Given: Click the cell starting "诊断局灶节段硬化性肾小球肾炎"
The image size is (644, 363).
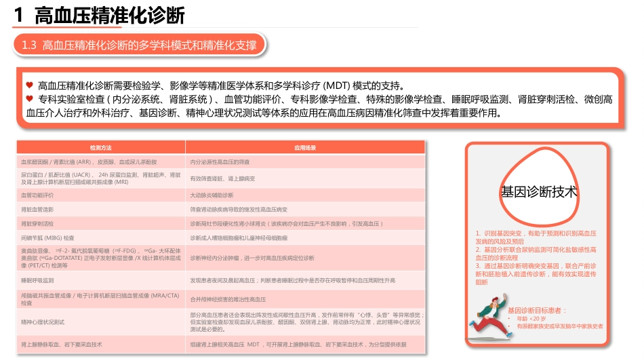Looking at the screenshot, I should click(x=305, y=224).
